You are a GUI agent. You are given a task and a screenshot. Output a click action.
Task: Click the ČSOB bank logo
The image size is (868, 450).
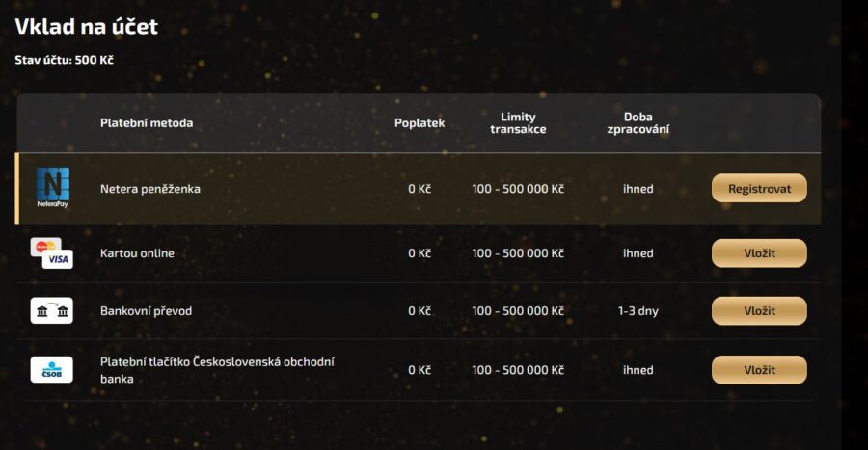[x=51, y=370]
